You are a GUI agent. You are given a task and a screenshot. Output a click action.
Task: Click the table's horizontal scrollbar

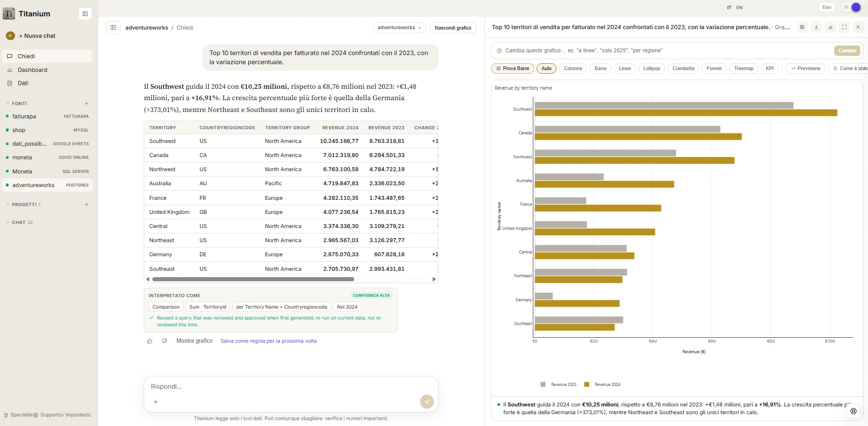[253, 279]
